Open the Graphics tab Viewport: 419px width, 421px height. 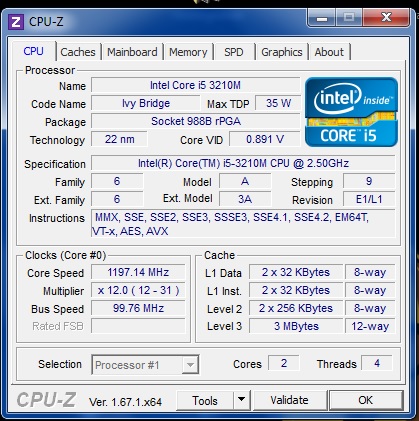(282, 52)
